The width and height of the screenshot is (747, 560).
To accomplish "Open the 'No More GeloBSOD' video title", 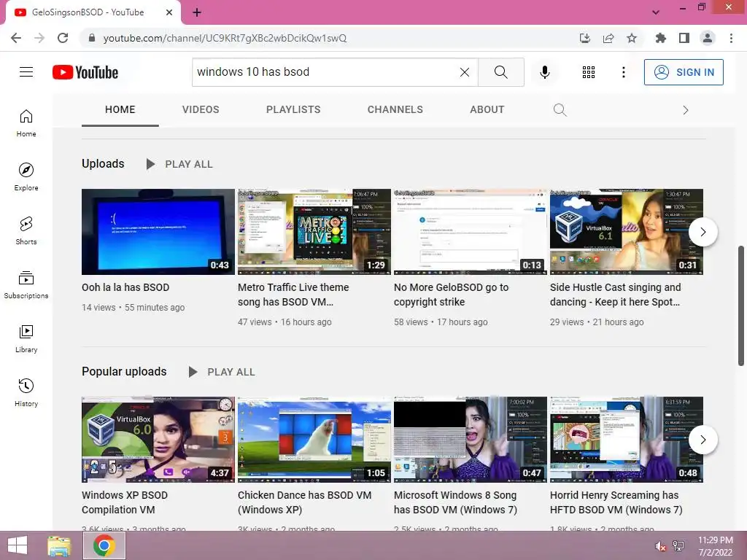I will (451, 295).
